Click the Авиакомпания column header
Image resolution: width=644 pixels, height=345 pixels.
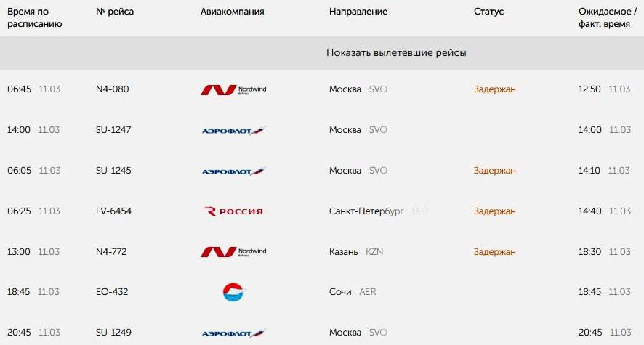232,12
